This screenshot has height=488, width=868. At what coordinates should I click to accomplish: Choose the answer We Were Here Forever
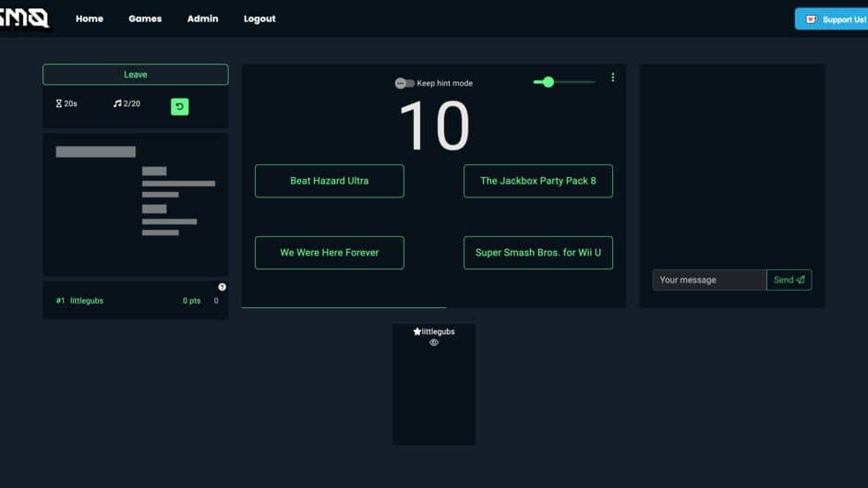tap(330, 253)
